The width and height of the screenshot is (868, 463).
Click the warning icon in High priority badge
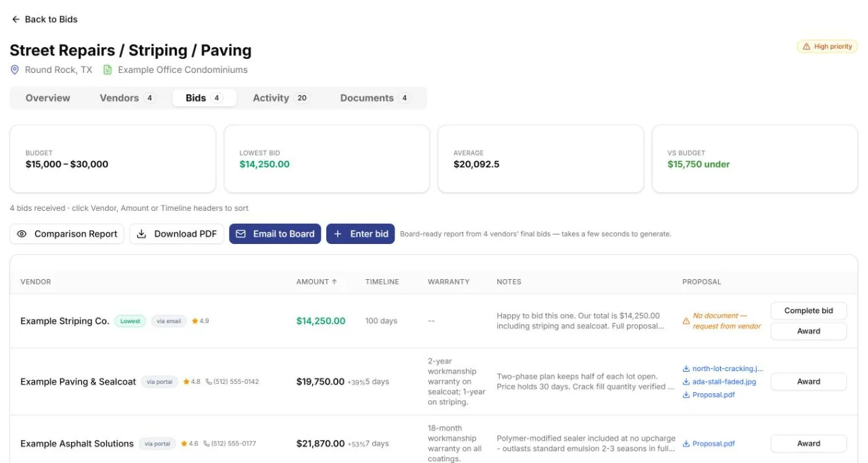(807, 47)
